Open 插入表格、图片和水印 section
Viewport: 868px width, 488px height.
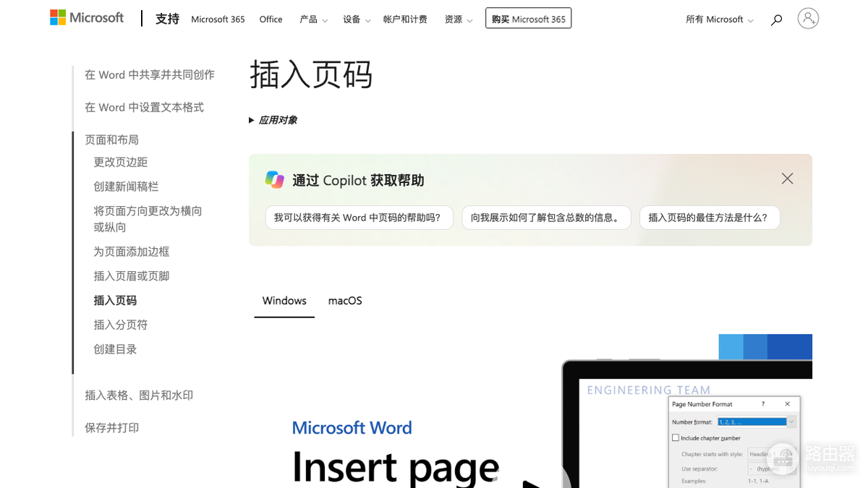(139, 395)
